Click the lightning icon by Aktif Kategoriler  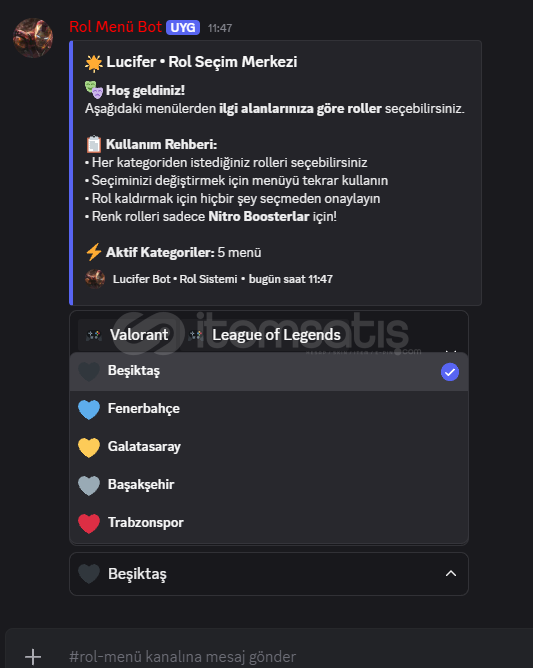[93, 252]
